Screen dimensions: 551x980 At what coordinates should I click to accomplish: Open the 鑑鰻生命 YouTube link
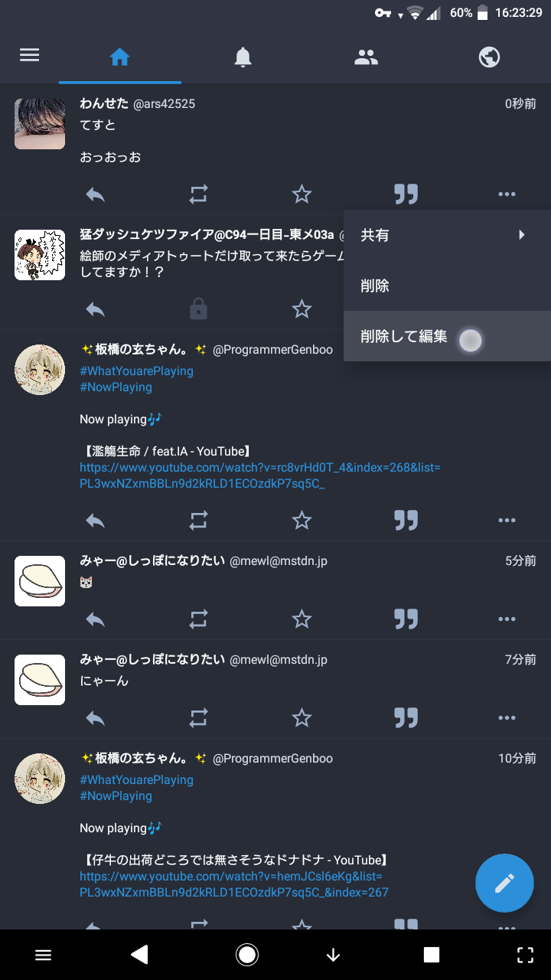260,475
